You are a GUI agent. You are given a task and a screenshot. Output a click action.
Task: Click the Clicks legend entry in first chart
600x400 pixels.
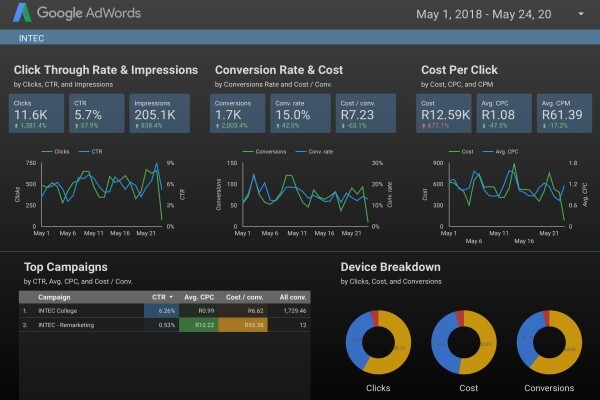pos(55,152)
